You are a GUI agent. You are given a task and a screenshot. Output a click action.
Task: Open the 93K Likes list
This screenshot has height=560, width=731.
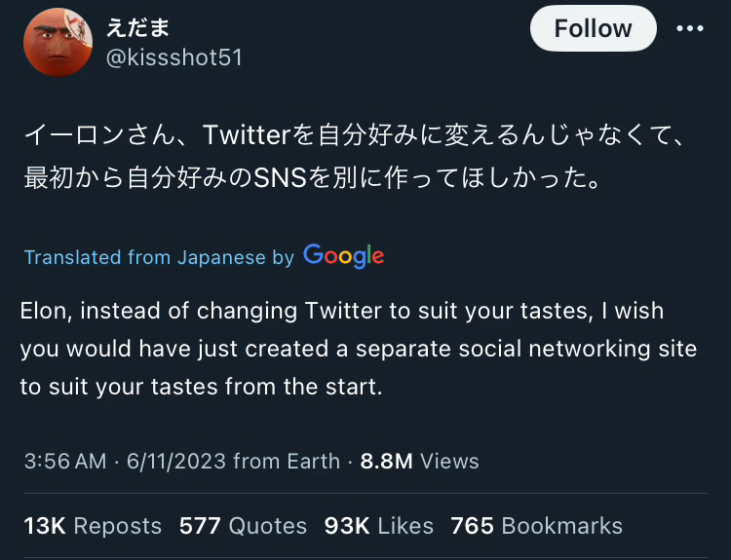click(378, 526)
